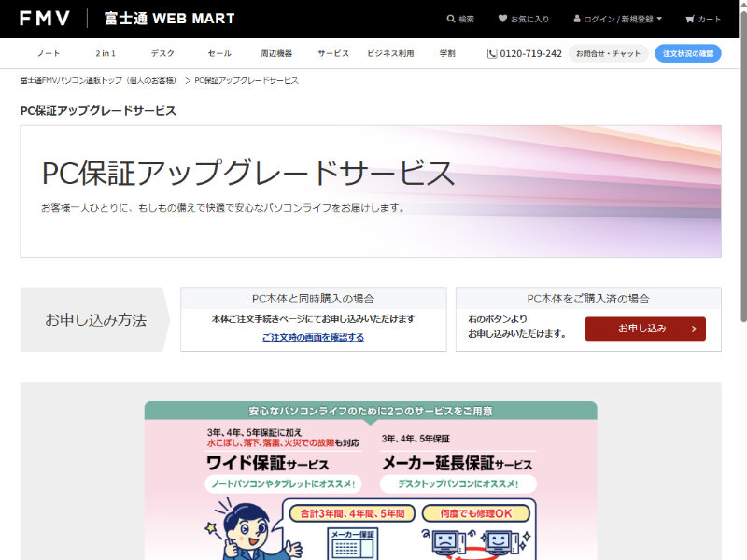The image size is (747, 560).
Task: Click the 富士通 WEB MART logo text
Action: click(x=169, y=19)
